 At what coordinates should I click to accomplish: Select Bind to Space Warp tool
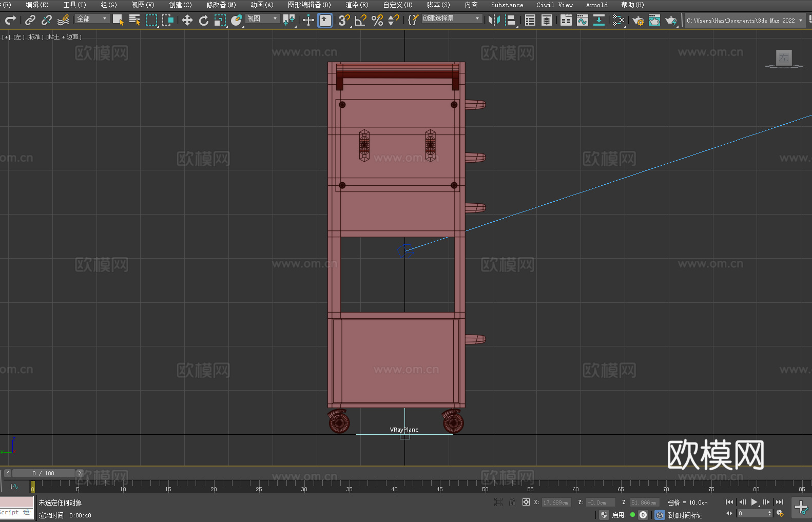pyautogui.click(x=63, y=20)
